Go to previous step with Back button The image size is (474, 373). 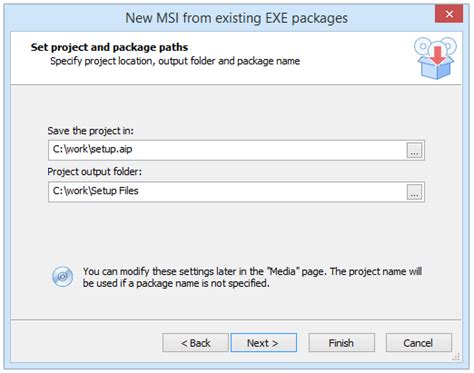click(x=195, y=343)
